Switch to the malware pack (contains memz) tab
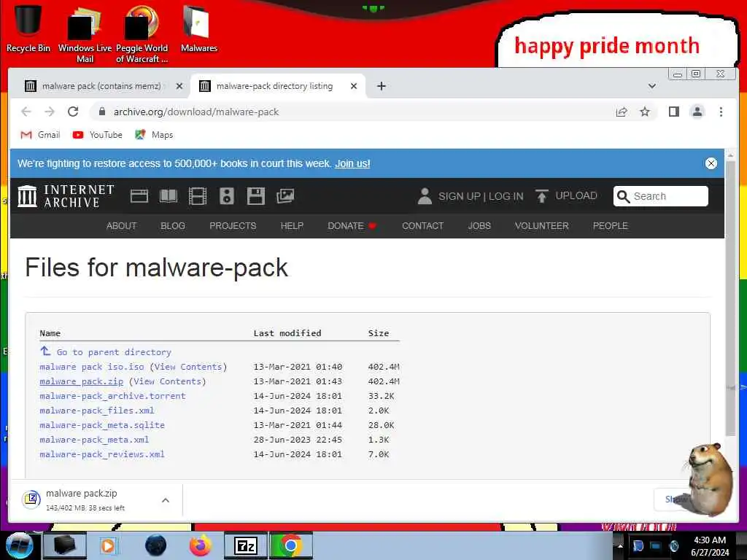747x560 pixels. pos(101,86)
